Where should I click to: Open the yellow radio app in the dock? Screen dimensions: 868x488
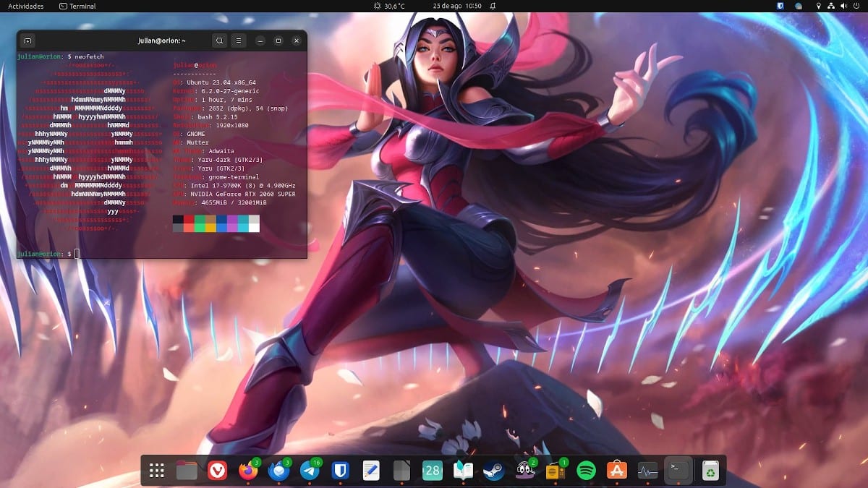coord(556,471)
